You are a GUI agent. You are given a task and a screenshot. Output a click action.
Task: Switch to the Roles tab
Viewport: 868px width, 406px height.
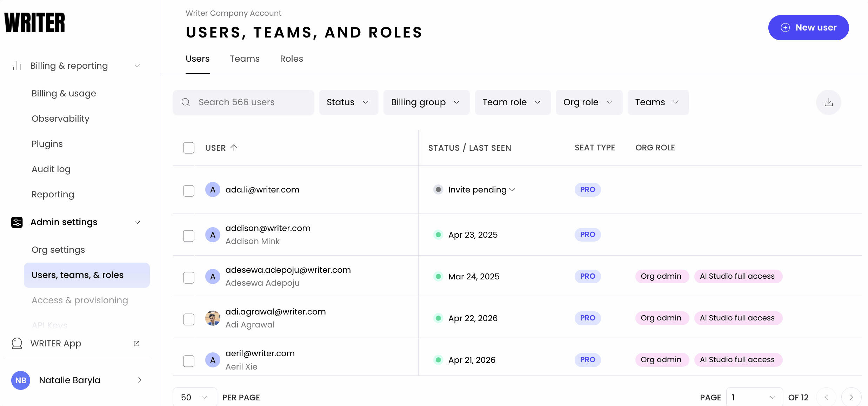(x=291, y=59)
